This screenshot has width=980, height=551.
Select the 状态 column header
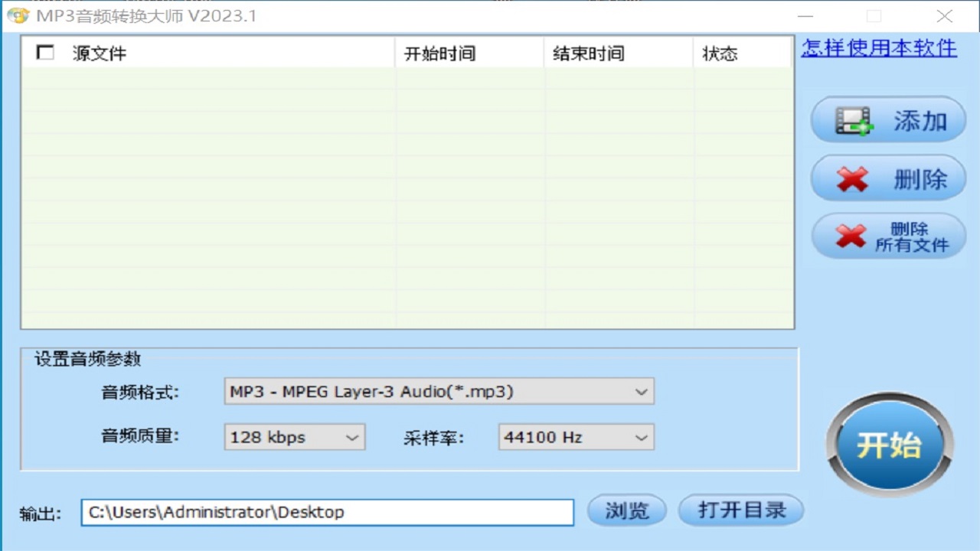point(720,54)
